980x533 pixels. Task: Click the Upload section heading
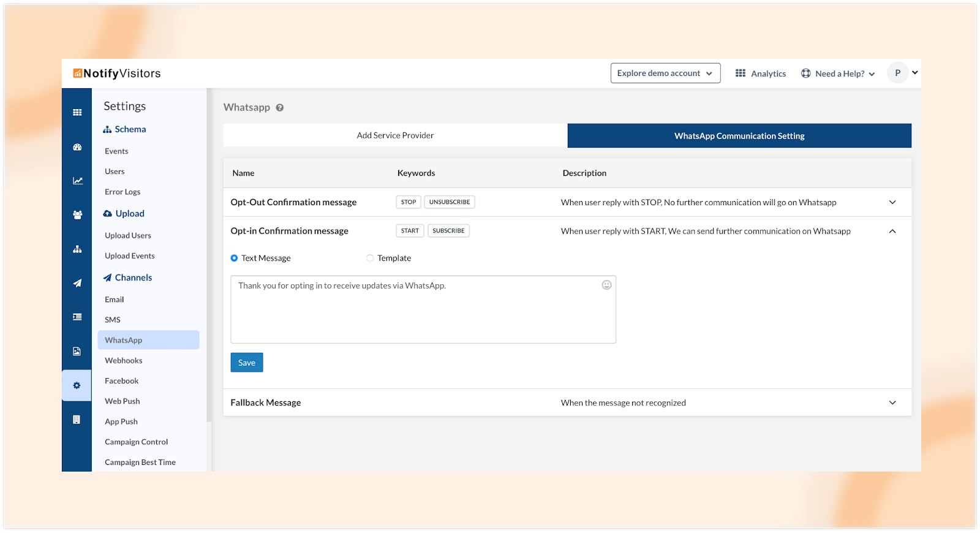(130, 214)
